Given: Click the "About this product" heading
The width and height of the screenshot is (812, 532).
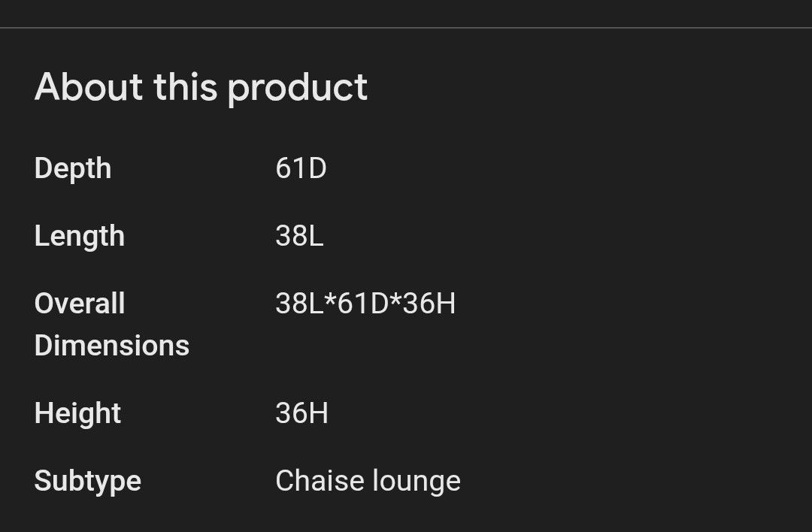Looking at the screenshot, I should tap(201, 87).
